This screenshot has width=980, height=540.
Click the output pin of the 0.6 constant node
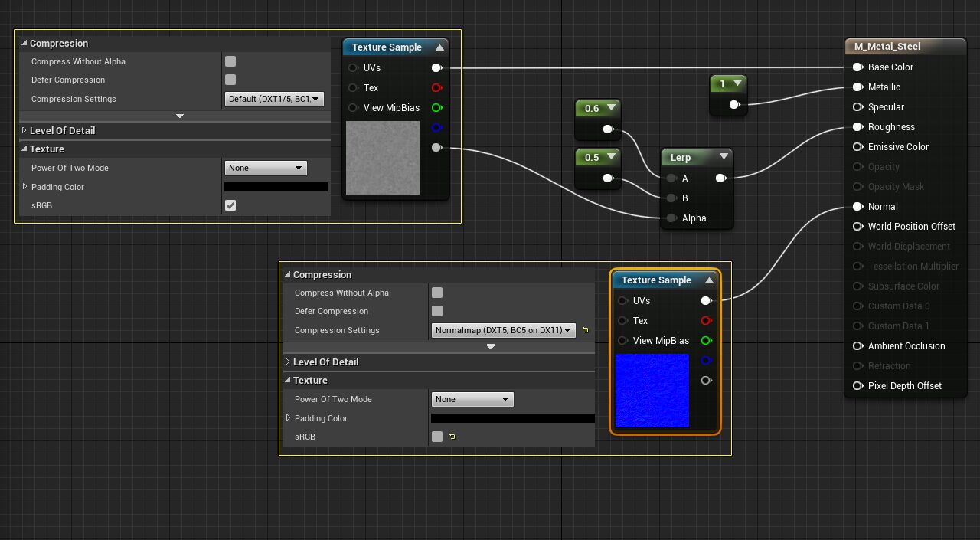coord(608,129)
